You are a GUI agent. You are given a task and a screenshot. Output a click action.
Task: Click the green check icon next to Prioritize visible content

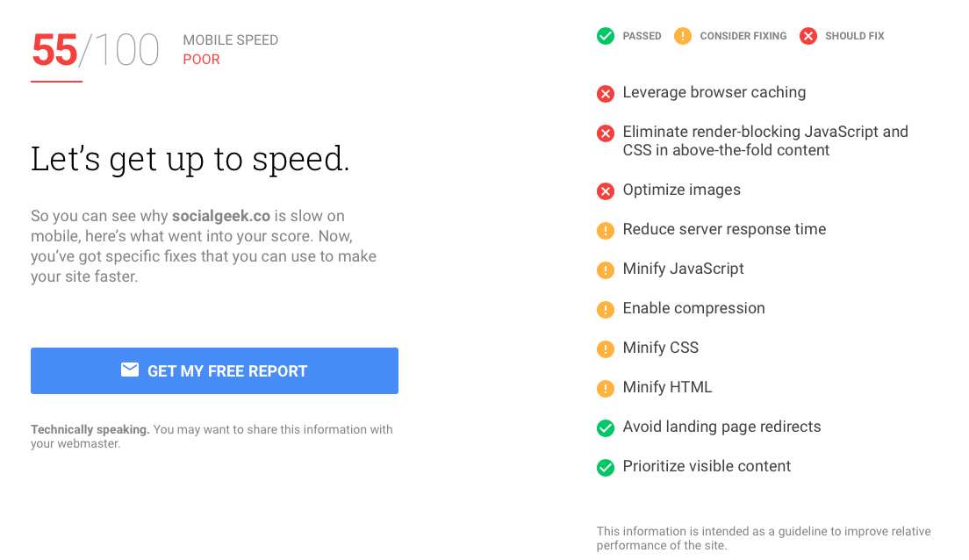click(605, 467)
